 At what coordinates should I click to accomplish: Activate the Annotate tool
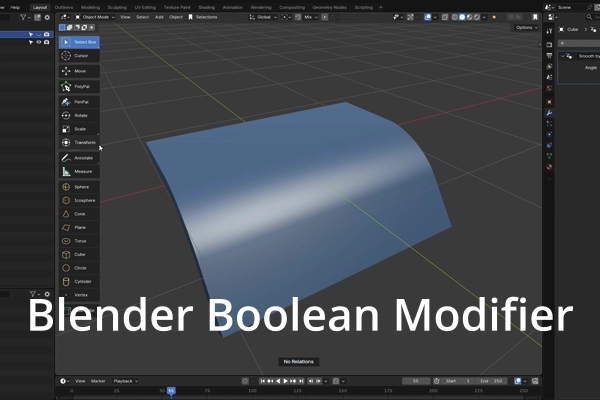pos(79,158)
